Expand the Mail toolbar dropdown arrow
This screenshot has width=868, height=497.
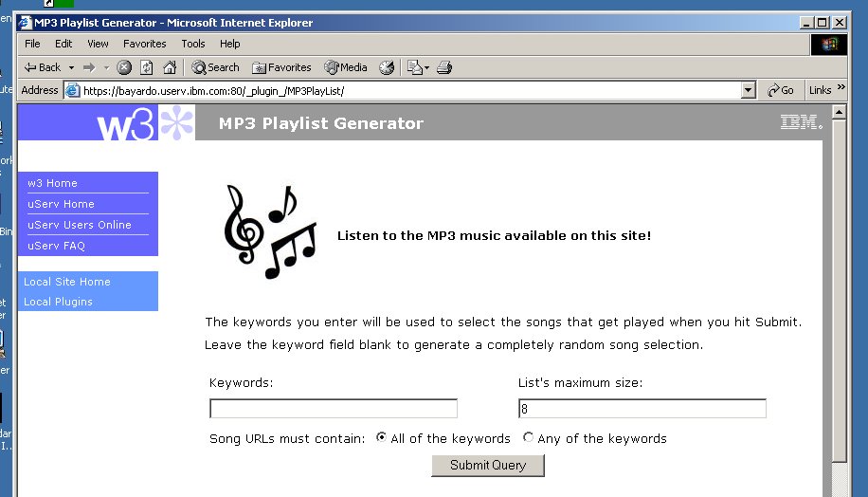[427, 67]
